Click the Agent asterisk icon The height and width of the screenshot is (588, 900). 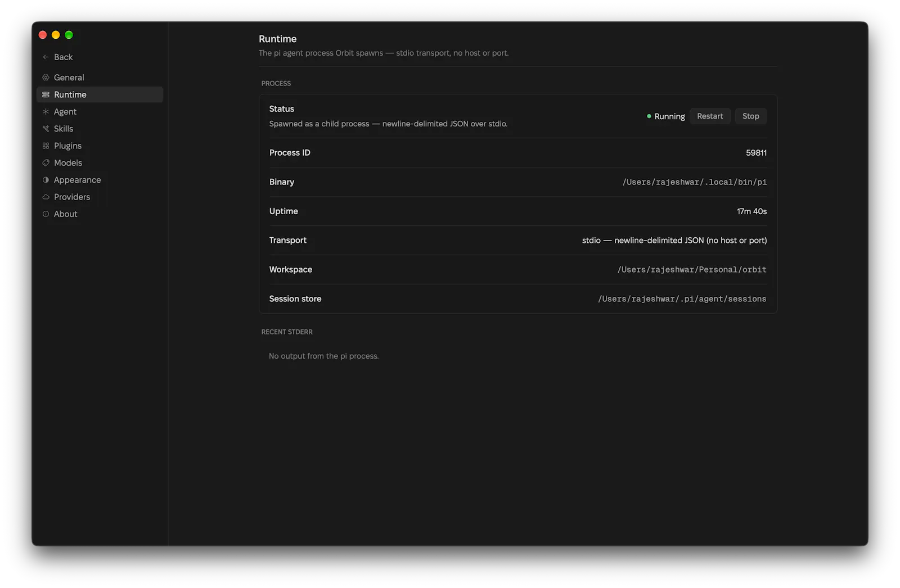click(x=46, y=112)
